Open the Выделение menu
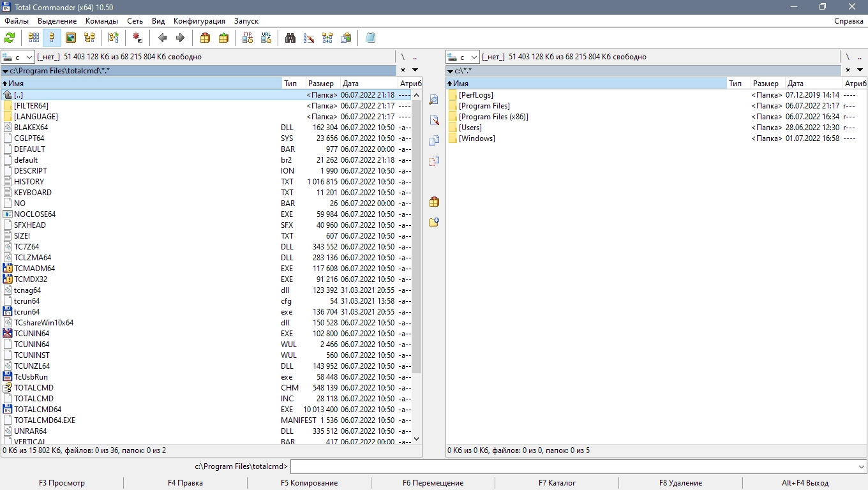Image resolution: width=868 pixels, height=490 pixels. [x=57, y=21]
